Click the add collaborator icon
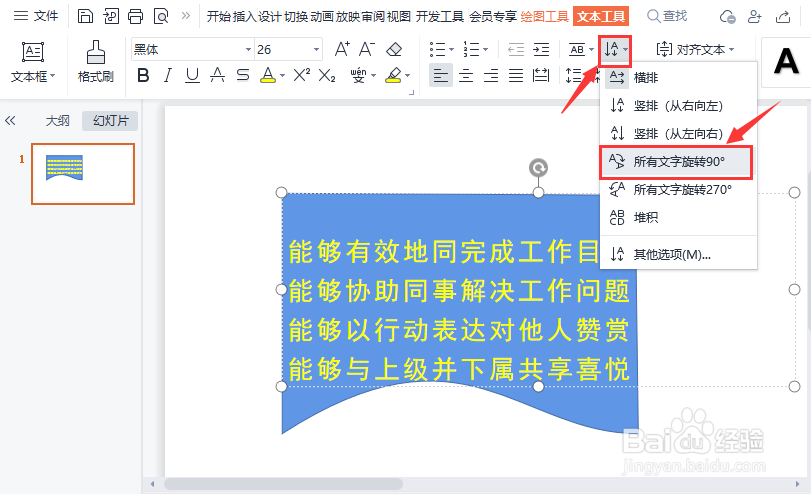This screenshot has height=494, width=811. pos(755,17)
